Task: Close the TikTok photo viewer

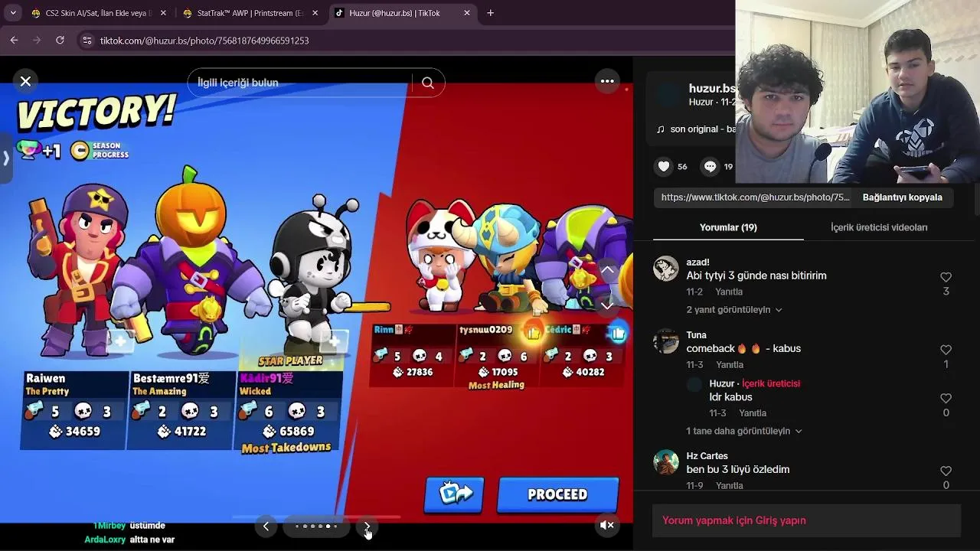Action: [25, 81]
